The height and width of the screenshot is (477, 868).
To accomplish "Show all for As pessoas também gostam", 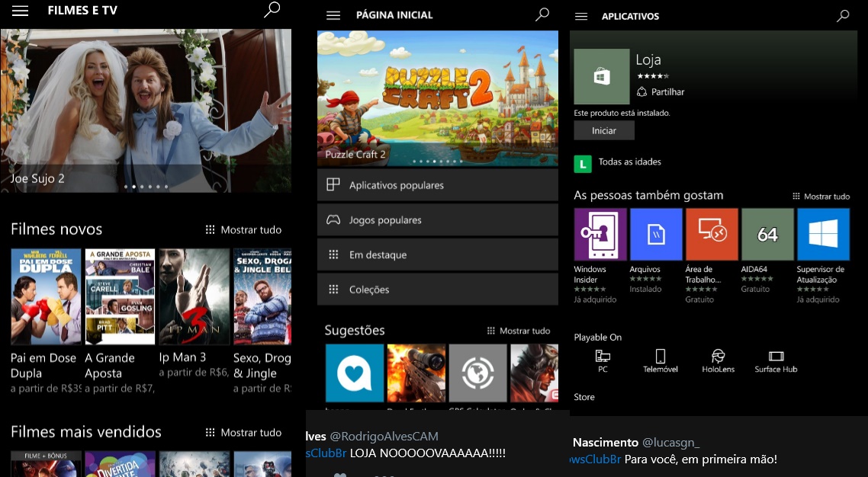I will [821, 197].
